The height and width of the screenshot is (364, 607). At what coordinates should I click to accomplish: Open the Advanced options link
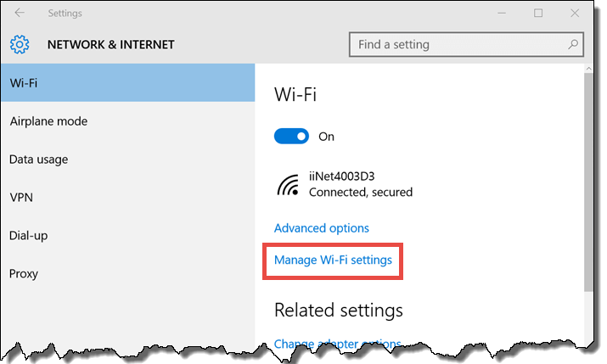[321, 228]
